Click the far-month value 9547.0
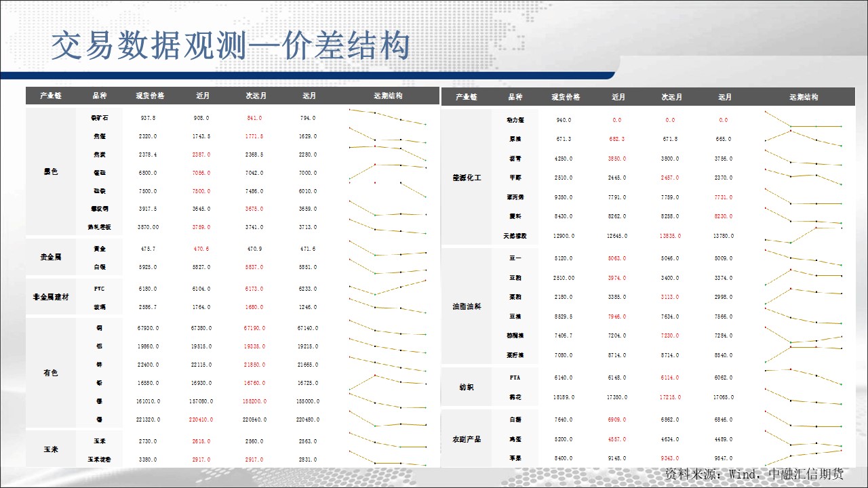The height and width of the screenshot is (488, 868). coord(724,458)
